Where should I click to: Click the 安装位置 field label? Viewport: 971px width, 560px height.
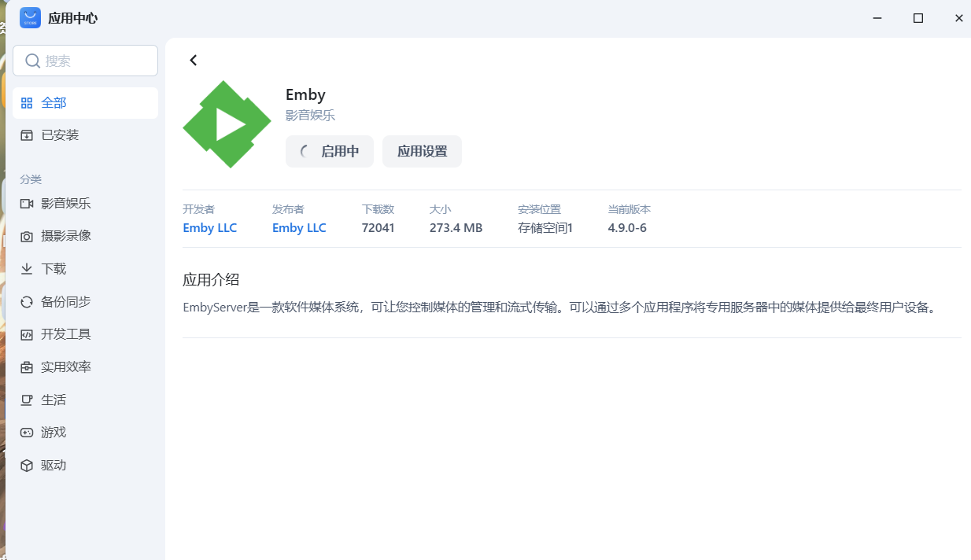point(539,209)
